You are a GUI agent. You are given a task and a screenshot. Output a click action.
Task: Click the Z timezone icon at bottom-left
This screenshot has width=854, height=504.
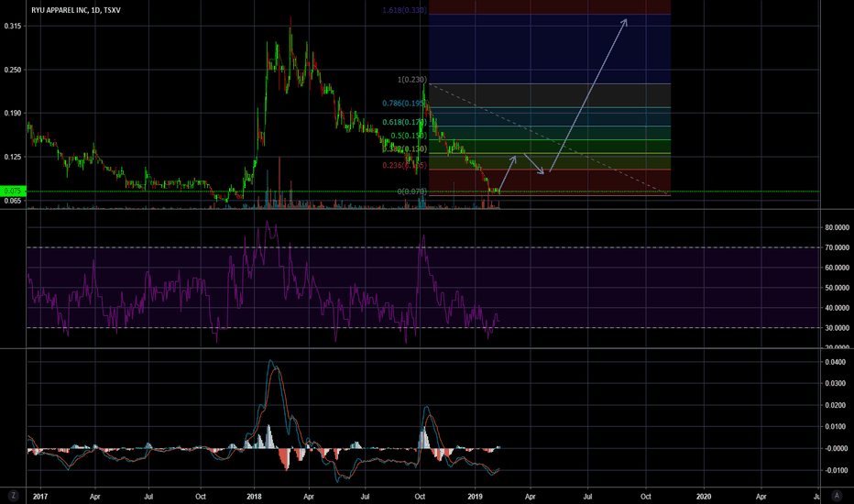[13, 495]
